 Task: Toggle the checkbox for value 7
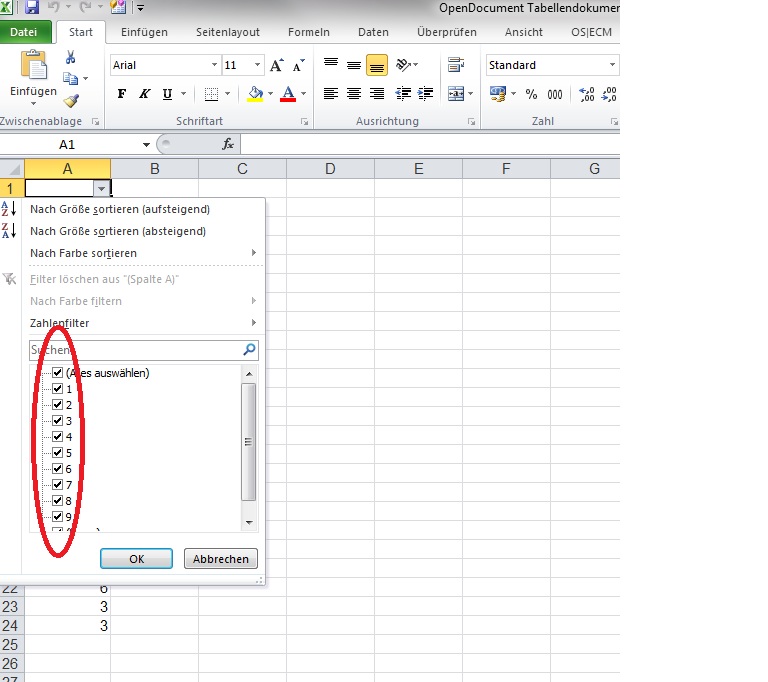pos(57,485)
